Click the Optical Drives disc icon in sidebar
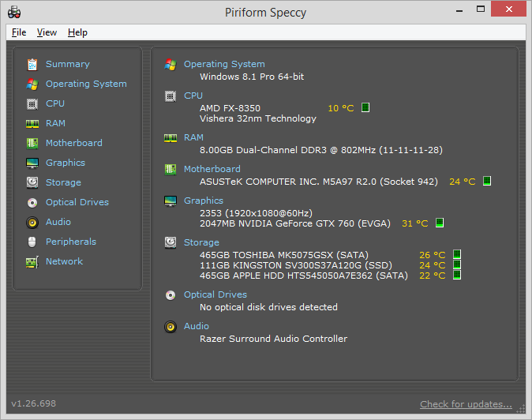This screenshot has width=532, height=420. [x=32, y=203]
